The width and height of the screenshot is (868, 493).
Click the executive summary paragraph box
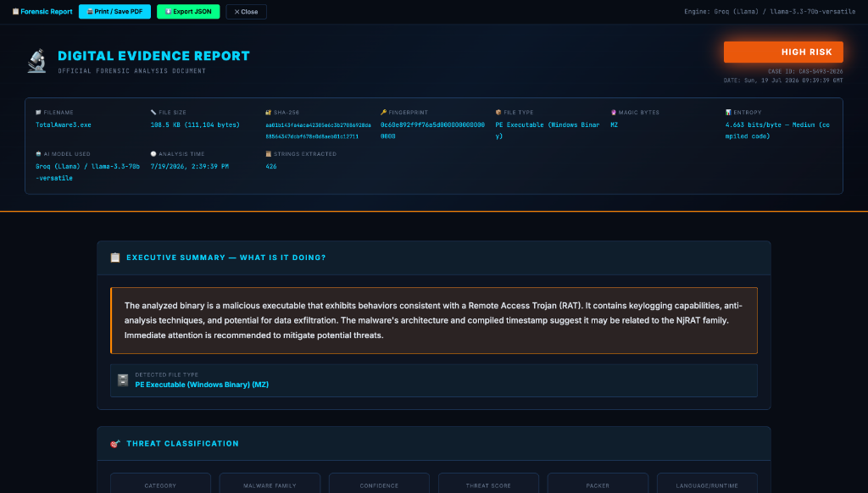[434, 320]
